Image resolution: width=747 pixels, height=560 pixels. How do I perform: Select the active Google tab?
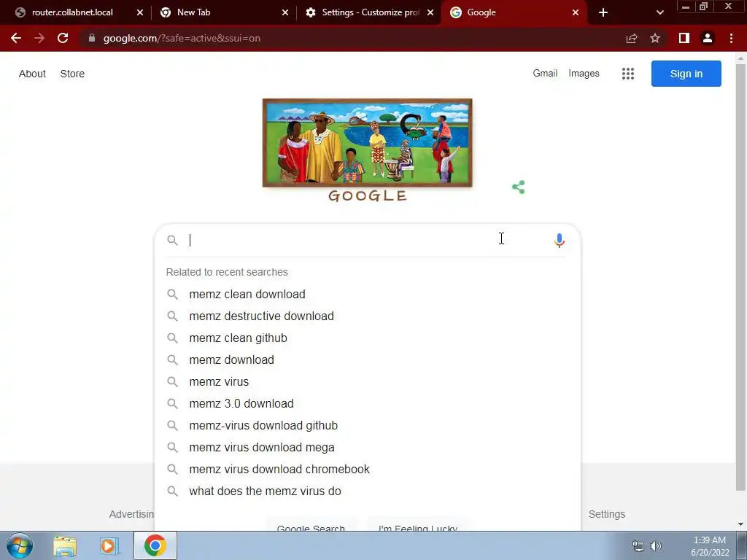pos(481,12)
